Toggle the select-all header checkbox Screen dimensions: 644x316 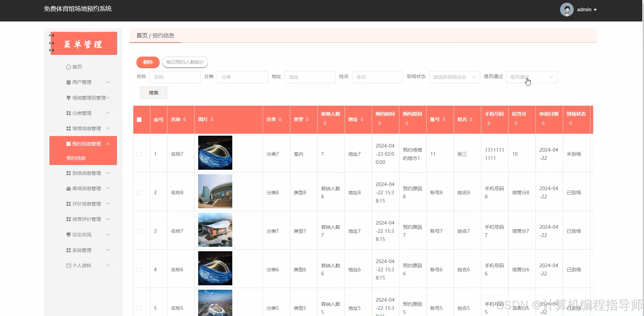tap(139, 120)
